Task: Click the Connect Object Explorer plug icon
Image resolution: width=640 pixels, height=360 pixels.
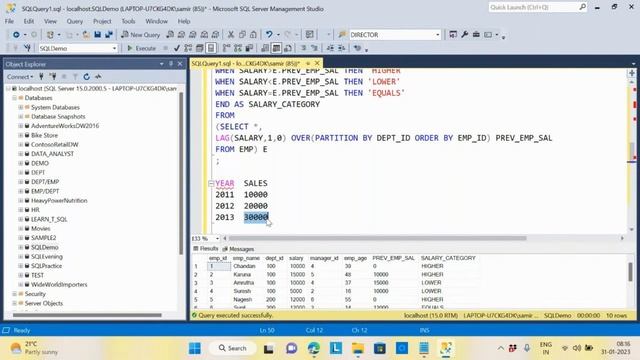Action: [41, 76]
